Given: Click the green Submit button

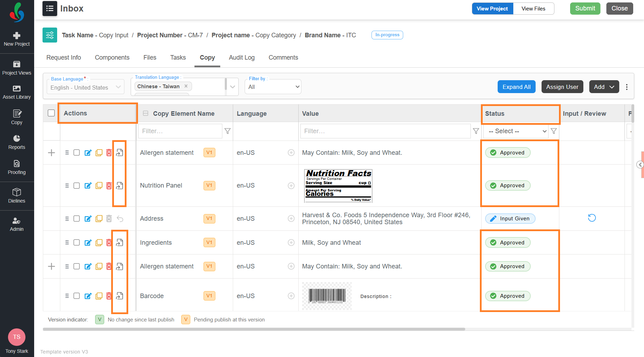Looking at the screenshot, I should pyautogui.click(x=585, y=8).
